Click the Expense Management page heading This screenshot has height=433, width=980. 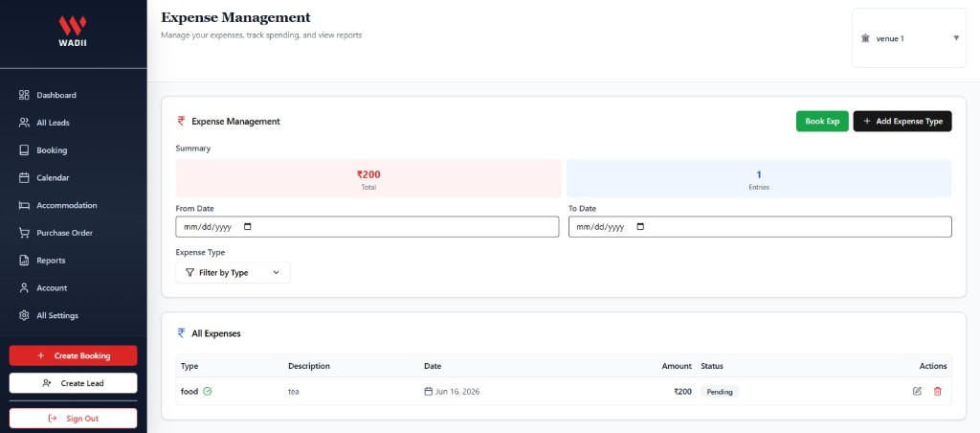tap(235, 17)
